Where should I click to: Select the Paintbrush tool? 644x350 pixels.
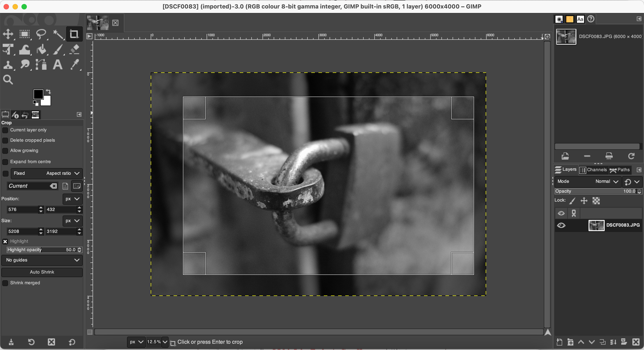(58, 49)
